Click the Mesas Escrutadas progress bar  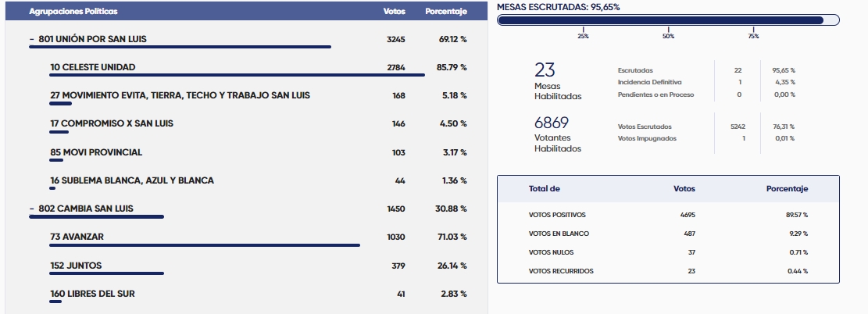click(x=668, y=20)
